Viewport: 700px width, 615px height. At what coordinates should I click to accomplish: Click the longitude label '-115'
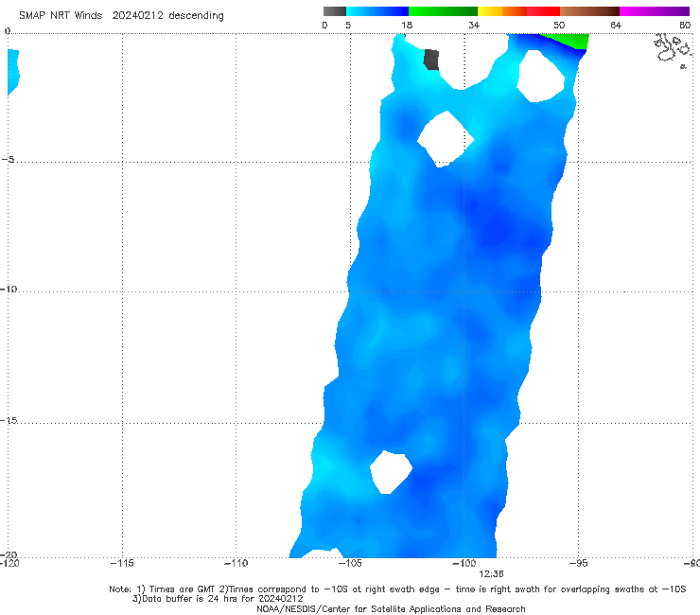pos(122,563)
